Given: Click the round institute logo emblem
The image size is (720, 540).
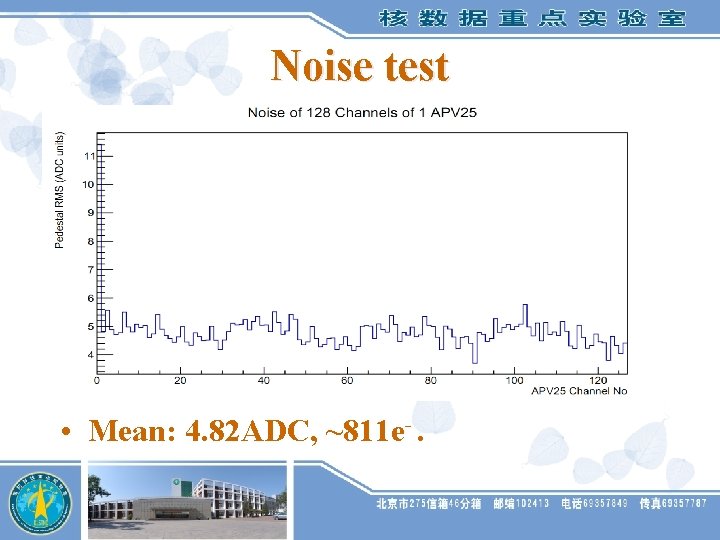Looking at the screenshot, I should click(40, 503).
